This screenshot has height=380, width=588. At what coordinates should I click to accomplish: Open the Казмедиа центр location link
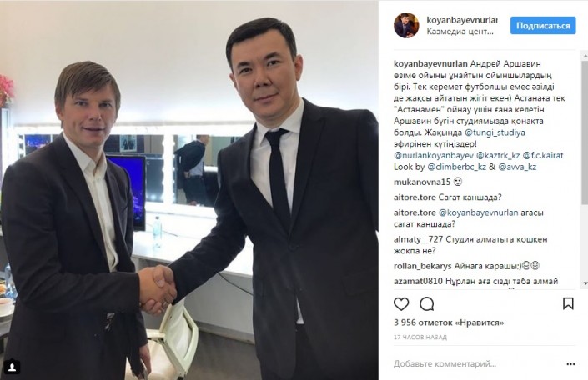(460, 32)
